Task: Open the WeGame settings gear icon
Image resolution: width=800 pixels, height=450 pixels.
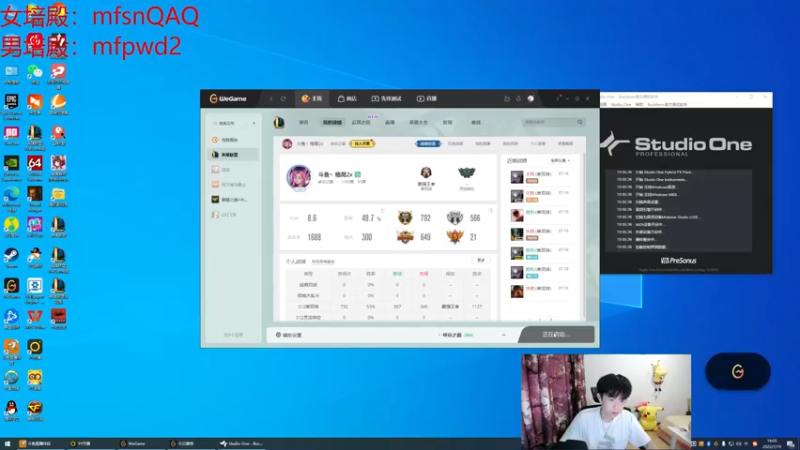Action: click(577, 98)
